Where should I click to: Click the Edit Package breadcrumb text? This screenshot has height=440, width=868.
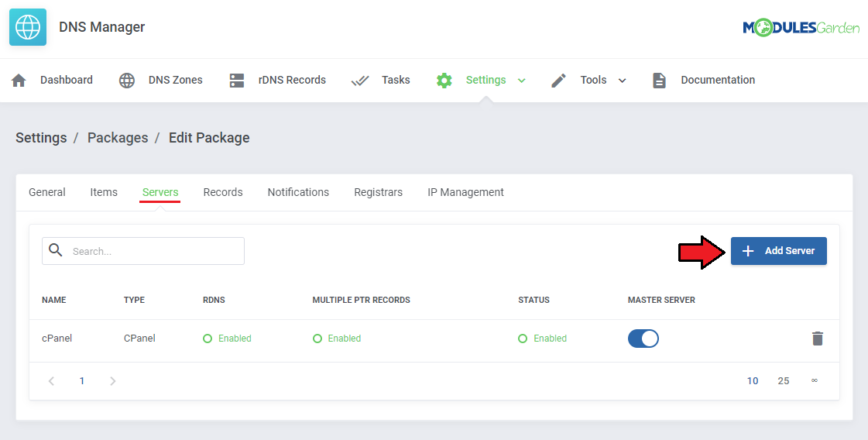(209, 137)
